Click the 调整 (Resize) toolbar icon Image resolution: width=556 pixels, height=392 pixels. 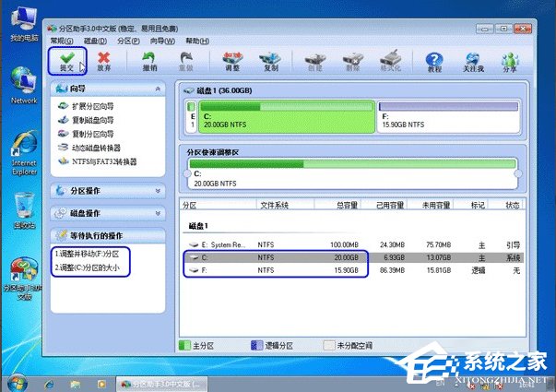[x=231, y=62]
